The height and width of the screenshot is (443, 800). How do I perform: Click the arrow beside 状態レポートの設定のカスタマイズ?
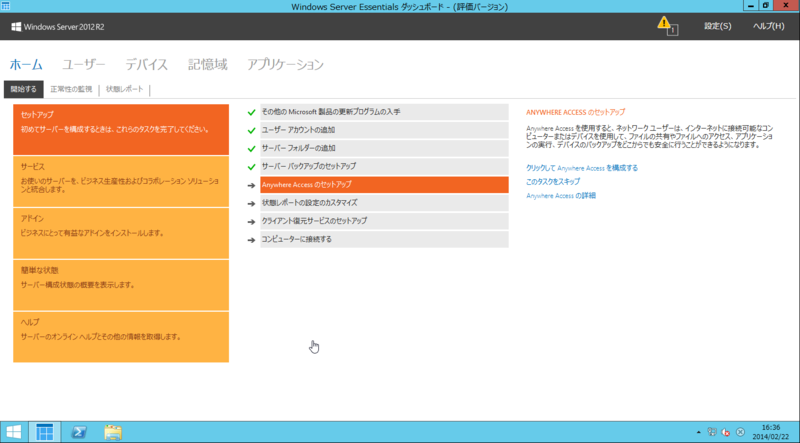coord(251,204)
